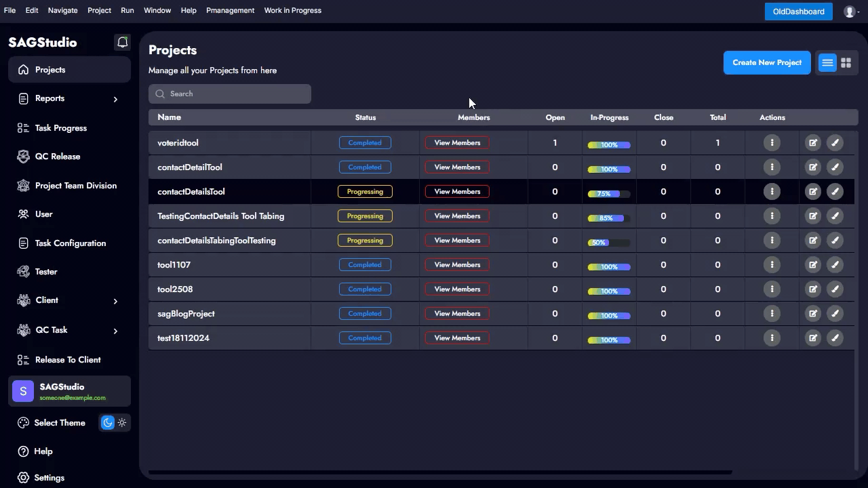Edit the sagBlogProject project

pyautogui.click(x=812, y=314)
